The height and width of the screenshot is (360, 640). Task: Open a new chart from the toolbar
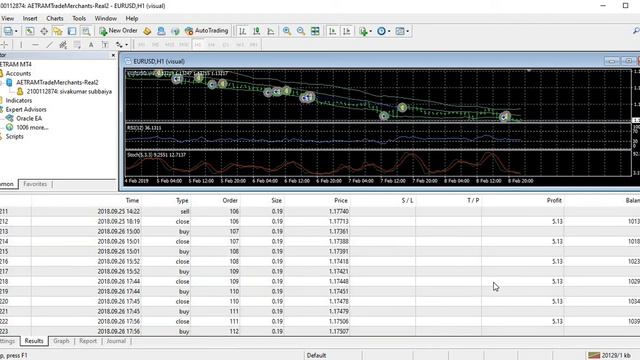[x=7, y=31]
